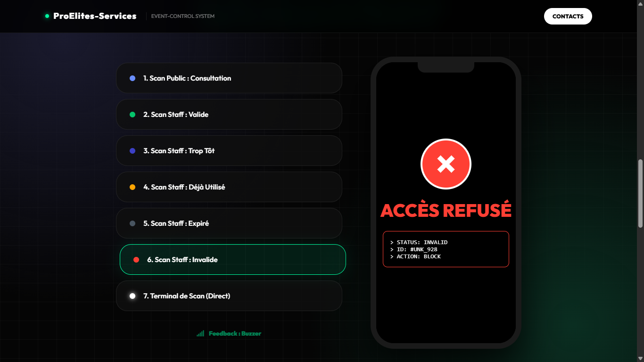Screen dimensions: 644x362
Task: Switch to 4. Scan Staff : Déjà Utilisé
Action: tap(229, 187)
